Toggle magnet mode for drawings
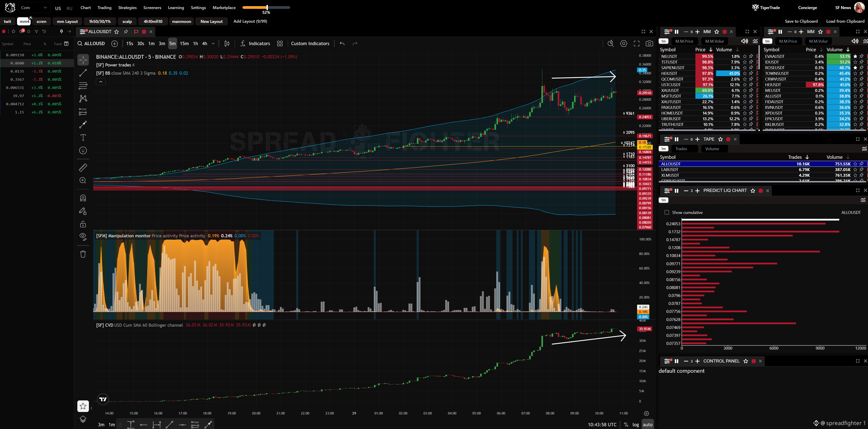This screenshot has height=429, width=868. click(x=83, y=198)
